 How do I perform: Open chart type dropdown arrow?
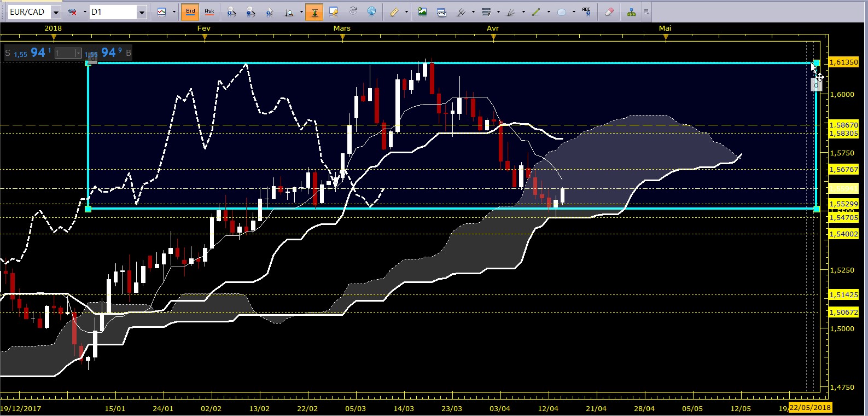point(174,11)
